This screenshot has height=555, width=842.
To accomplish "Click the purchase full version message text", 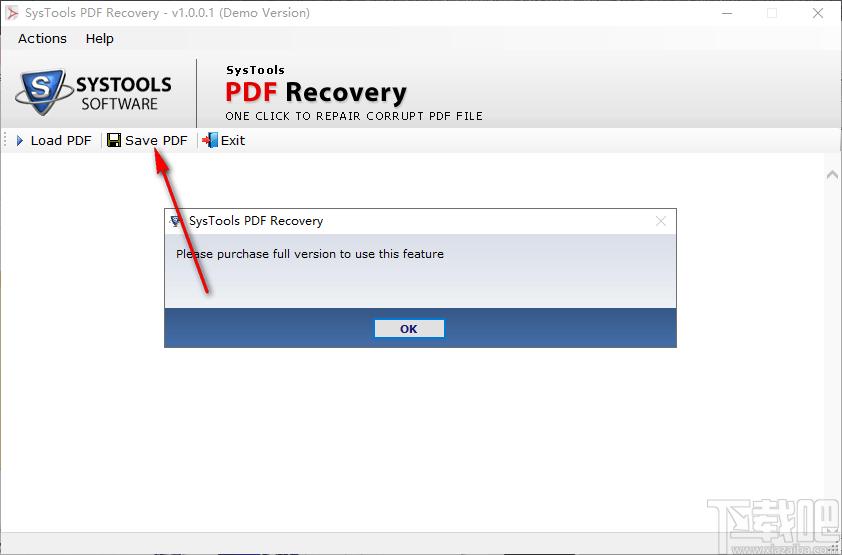I will coord(310,254).
